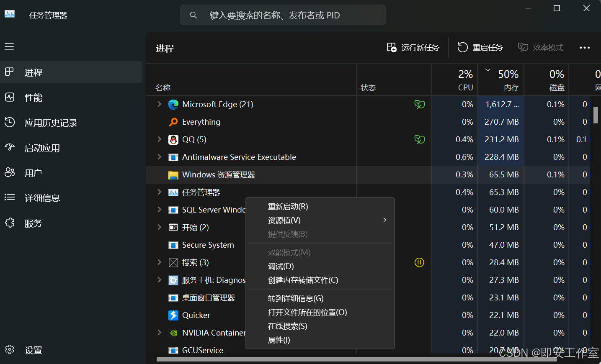The width and height of the screenshot is (601, 364).
Task: Switch to the 性能 sidebar tab
Action: click(71, 97)
